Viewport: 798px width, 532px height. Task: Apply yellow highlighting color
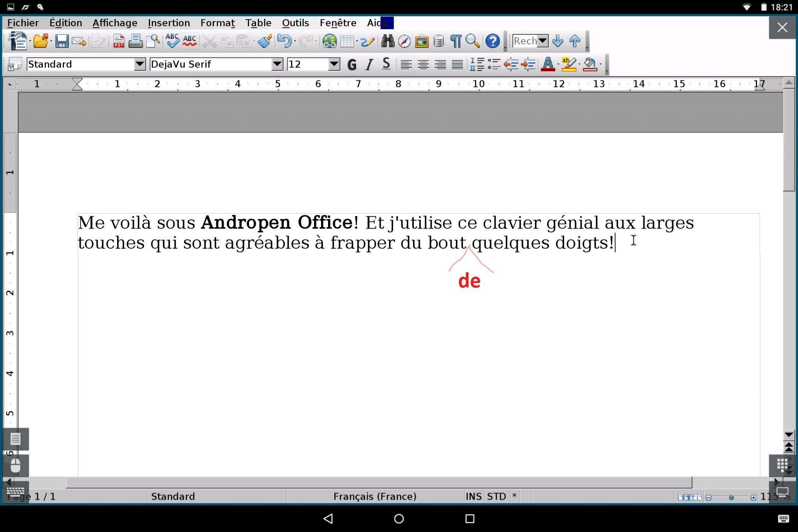pos(569,64)
